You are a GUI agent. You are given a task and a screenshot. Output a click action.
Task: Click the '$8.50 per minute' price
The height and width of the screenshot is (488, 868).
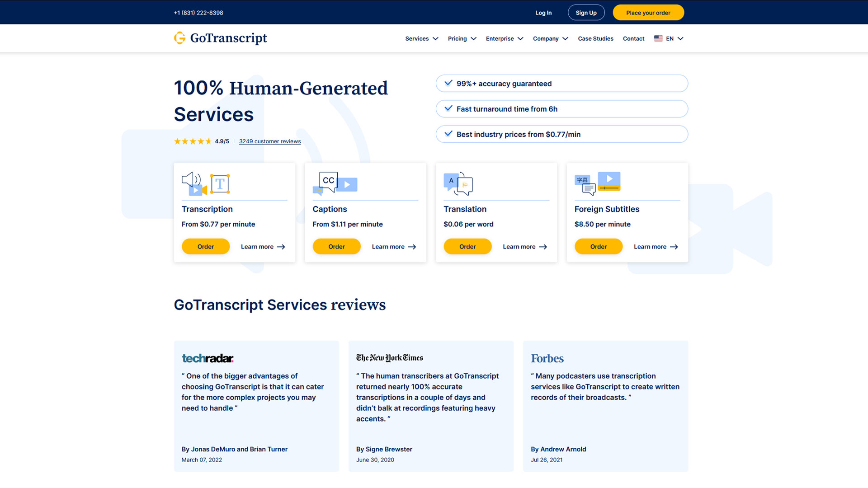pyautogui.click(x=602, y=224)
